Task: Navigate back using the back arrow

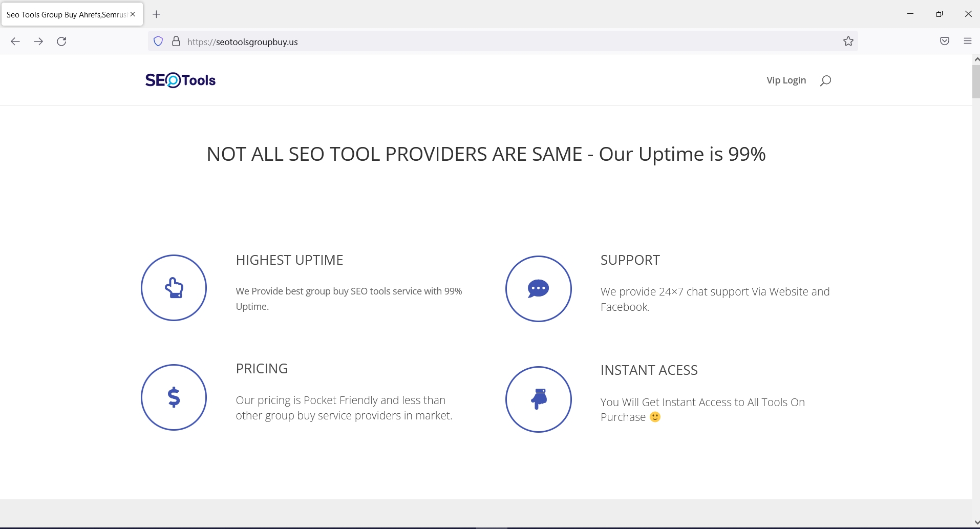Action: point(15,41)
